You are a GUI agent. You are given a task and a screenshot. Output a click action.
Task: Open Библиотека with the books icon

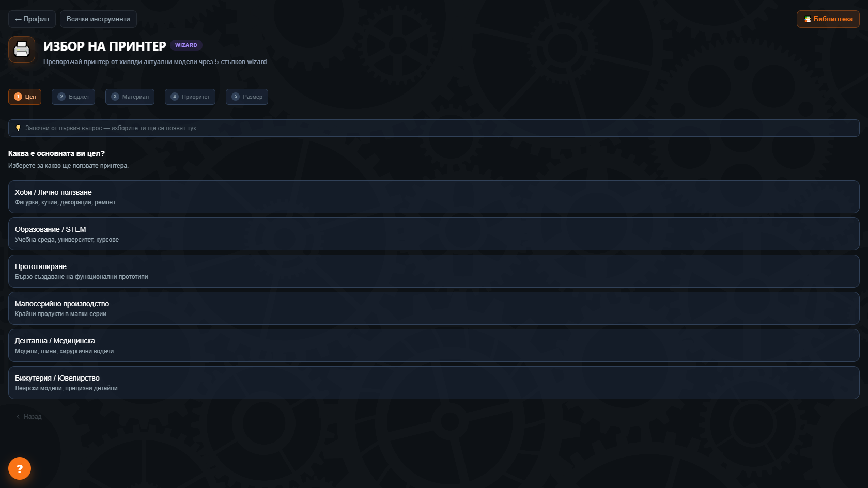pyautogui.click(x=828, y=19)
